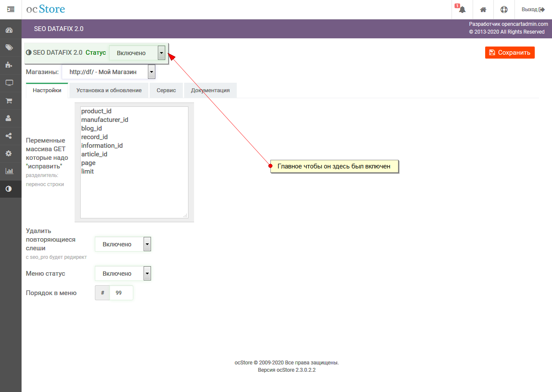Click the Порядок в меню number field
This screenshot has height=392, width=552.
coord(121,293)
